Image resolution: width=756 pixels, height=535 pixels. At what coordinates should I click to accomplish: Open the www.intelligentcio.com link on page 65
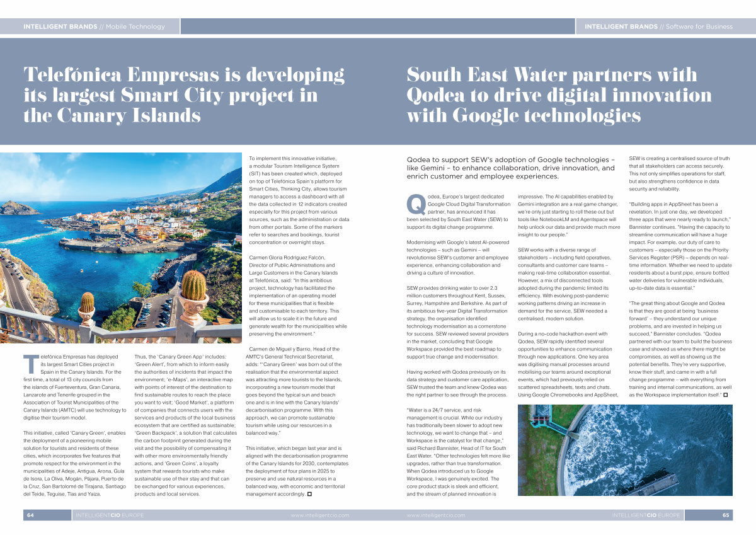436,515
